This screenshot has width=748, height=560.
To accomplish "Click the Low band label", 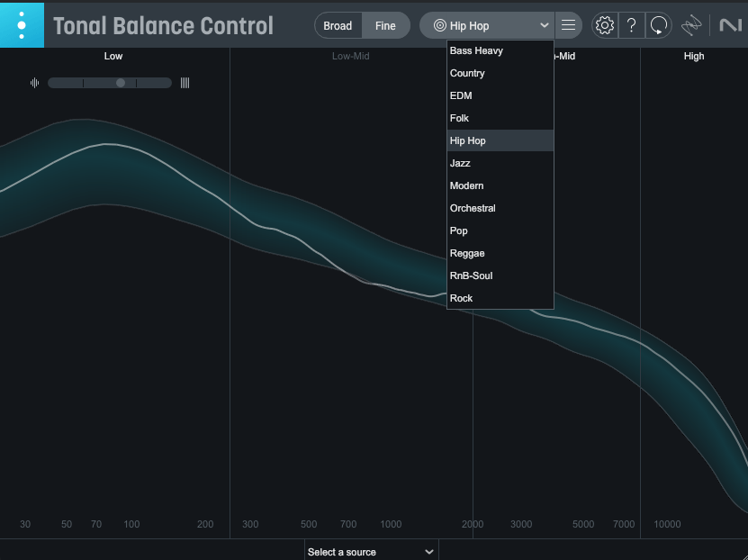I will click(113, 57).
